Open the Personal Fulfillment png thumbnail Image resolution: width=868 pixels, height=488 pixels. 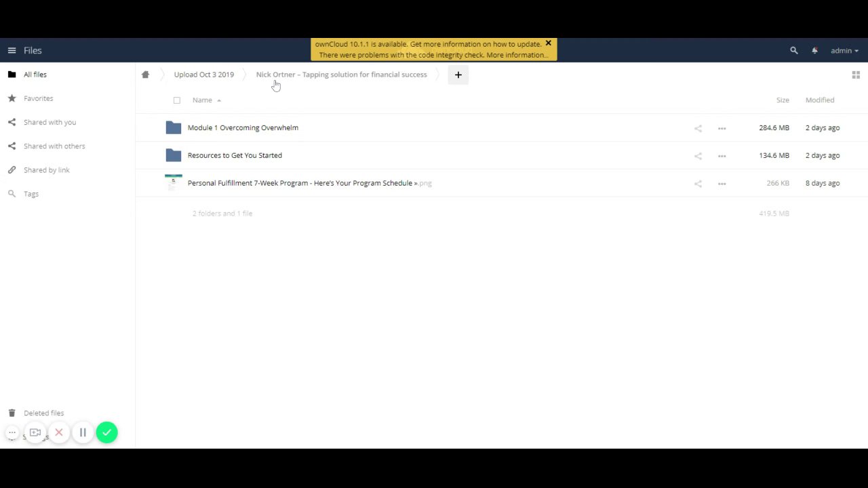[174, 183]
